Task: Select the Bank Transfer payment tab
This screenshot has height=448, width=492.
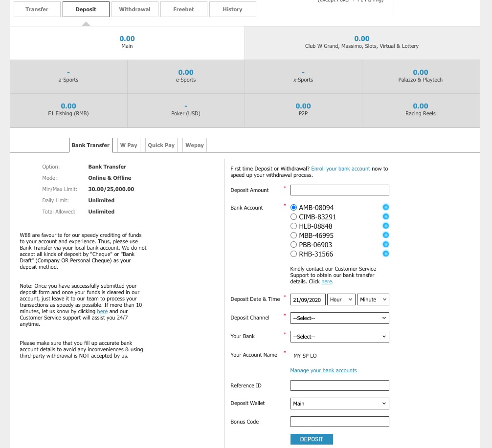Action: point(90,145)
